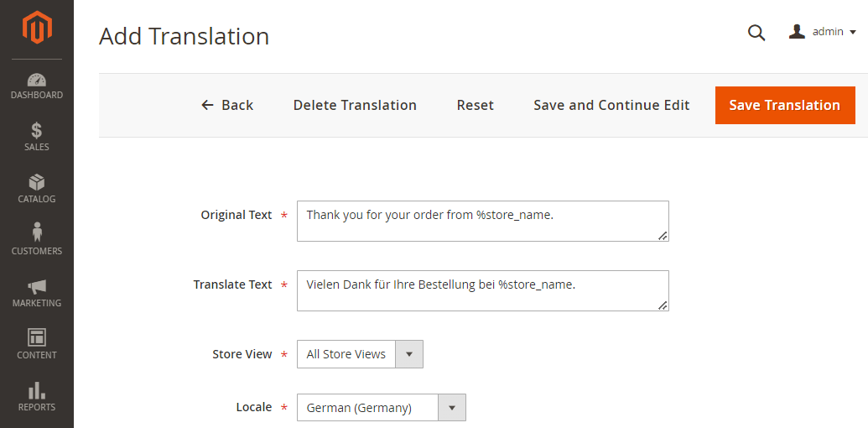The image size is (868, 428).
Task: Click the Magento logo icon
Action: (37, 29)
